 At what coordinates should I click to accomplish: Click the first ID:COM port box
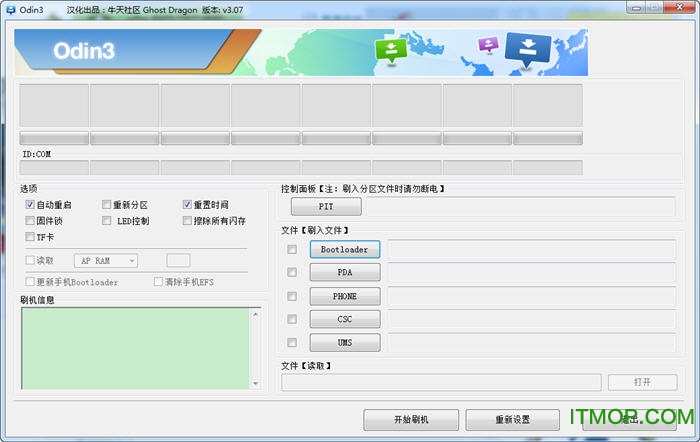[54, 167]
